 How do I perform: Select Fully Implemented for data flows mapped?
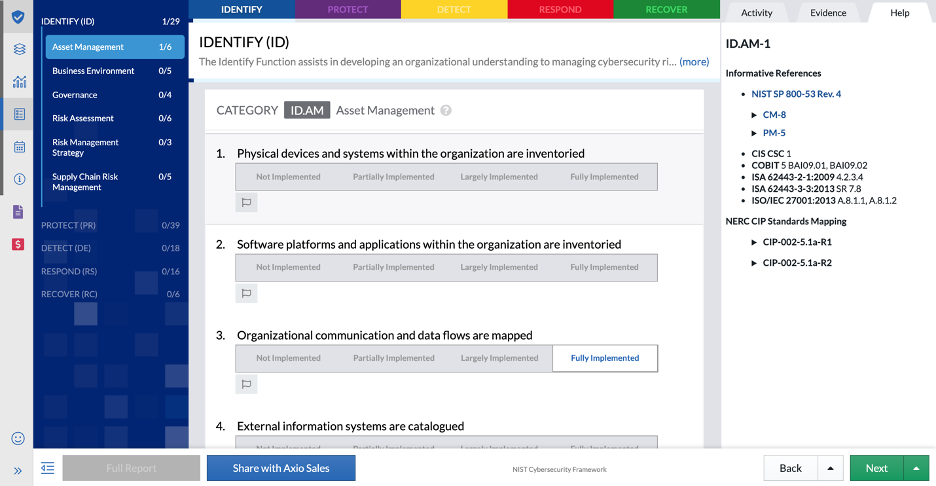(x=605, y=358)
